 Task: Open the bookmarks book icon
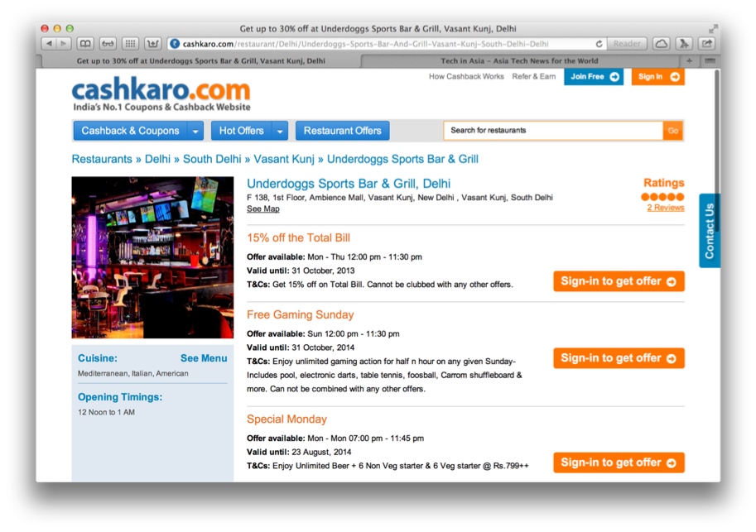[85, 44]
